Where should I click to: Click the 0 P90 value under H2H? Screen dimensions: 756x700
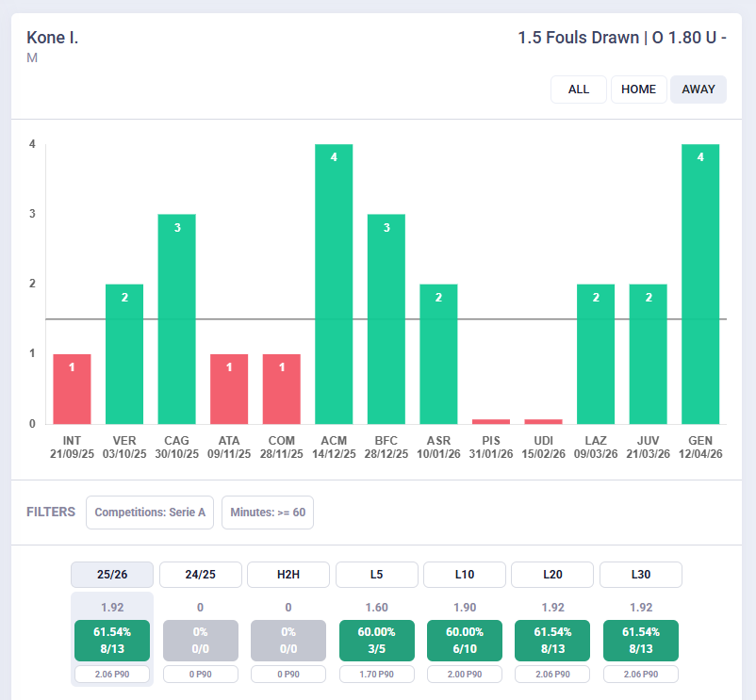point(288,675)
